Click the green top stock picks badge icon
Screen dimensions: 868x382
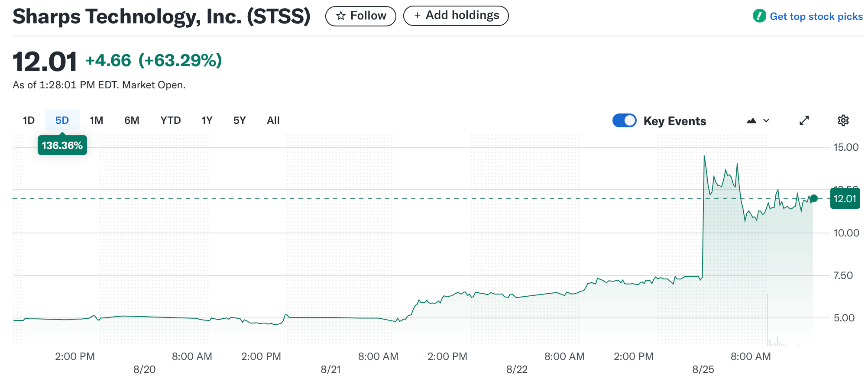(x=759, y=16)
